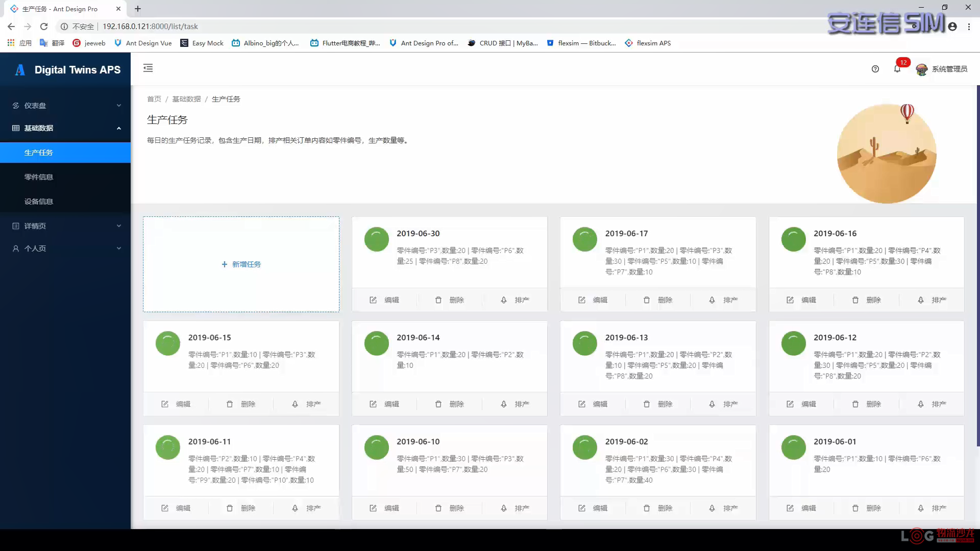The image size is (980, 551).
Task: Expand the 仪表盘 sidebar menu
Action: [65, 106]
